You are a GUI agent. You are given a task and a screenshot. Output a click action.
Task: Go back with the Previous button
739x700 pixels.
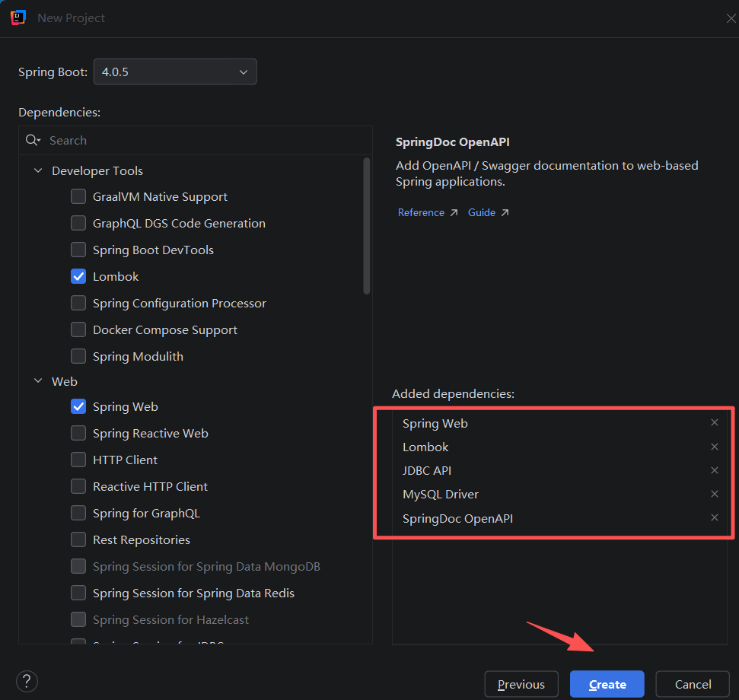coord(521,684)
